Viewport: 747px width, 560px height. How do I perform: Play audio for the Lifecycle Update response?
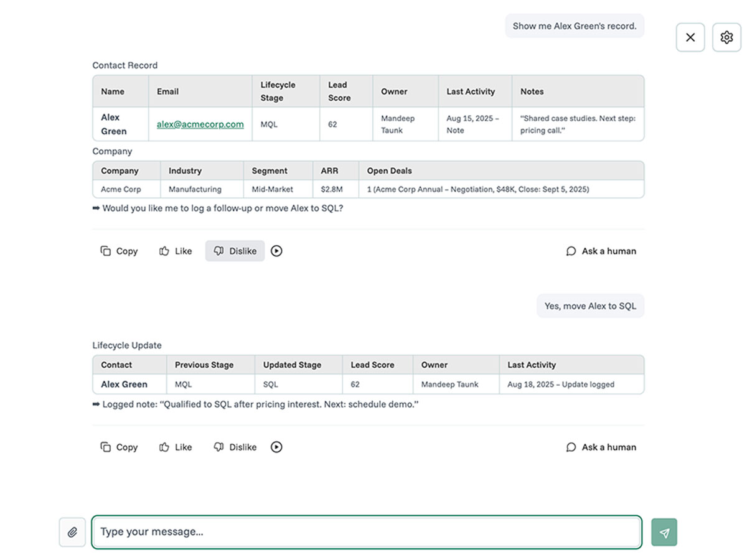click(276, 447)
